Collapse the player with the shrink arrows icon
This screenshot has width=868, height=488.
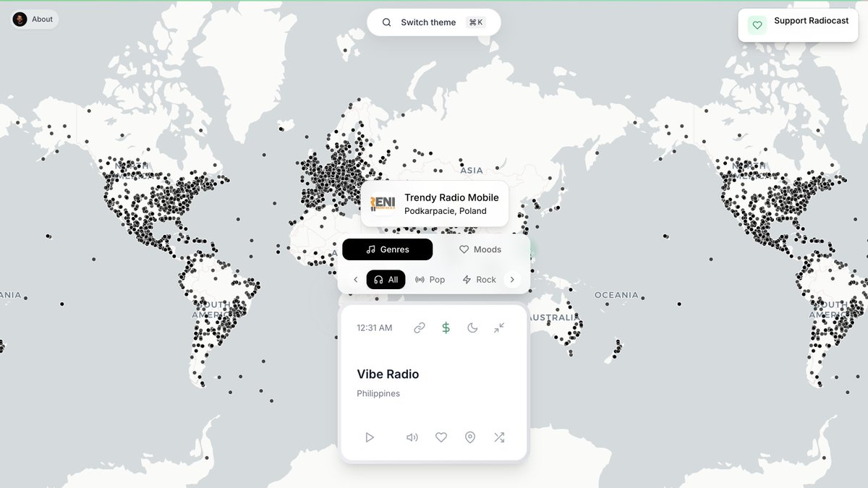[x=498, y=327]
